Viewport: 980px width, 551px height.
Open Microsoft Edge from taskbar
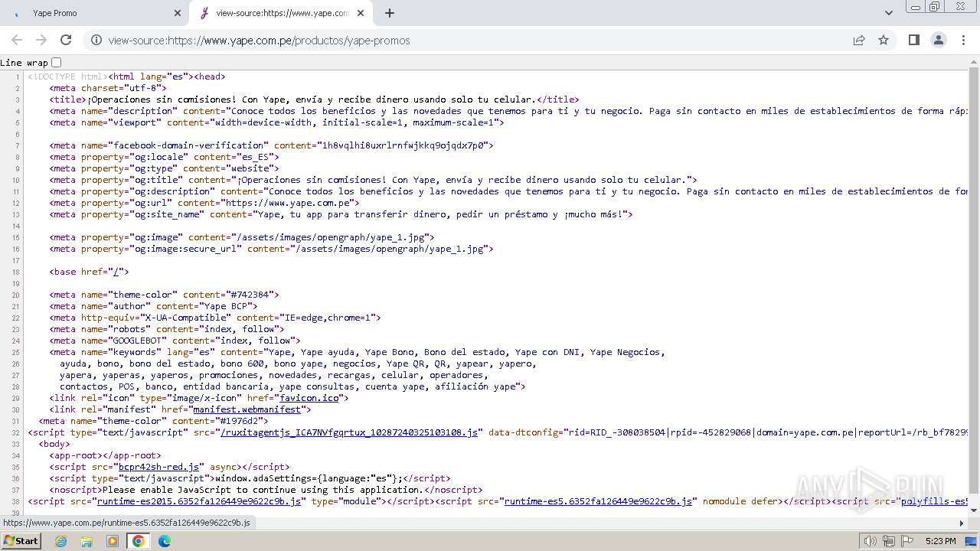coord(165,541)
